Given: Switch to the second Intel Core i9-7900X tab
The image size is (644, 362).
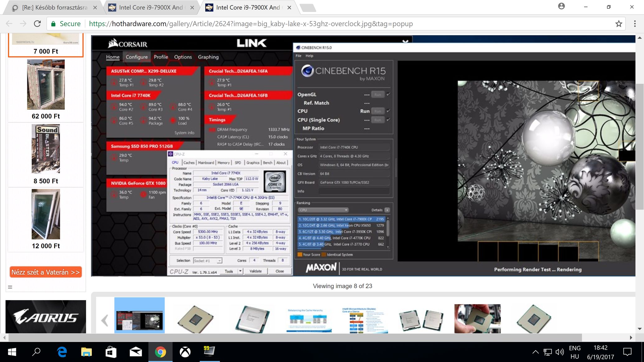Looking at the screenshot, I should pyautogui.click(x=151, y=7).
